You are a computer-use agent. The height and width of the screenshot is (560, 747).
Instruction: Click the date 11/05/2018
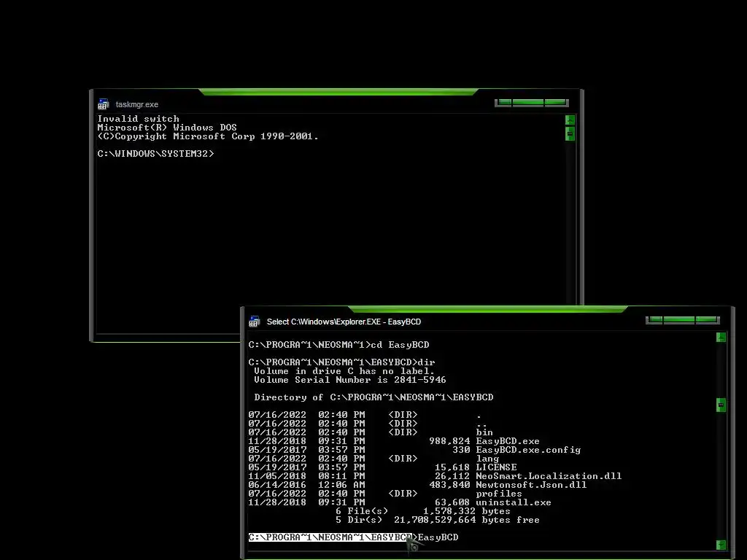(277, 476)
